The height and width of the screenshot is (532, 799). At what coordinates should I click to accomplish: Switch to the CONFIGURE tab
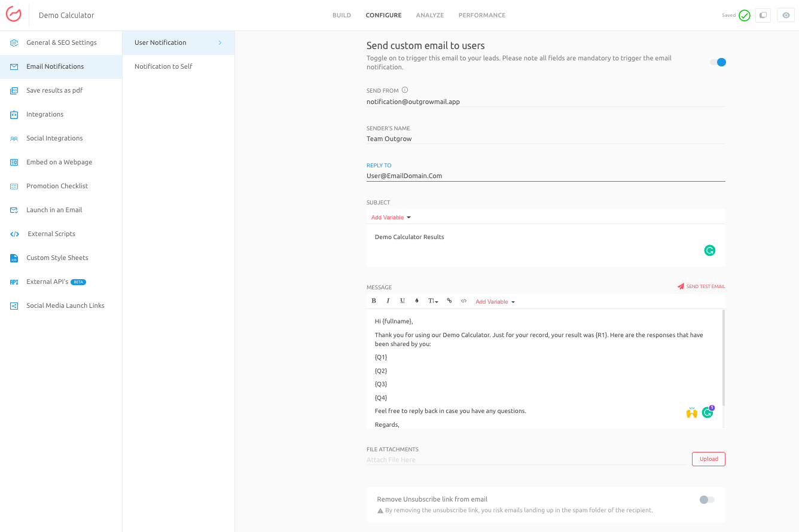point(384,16)
